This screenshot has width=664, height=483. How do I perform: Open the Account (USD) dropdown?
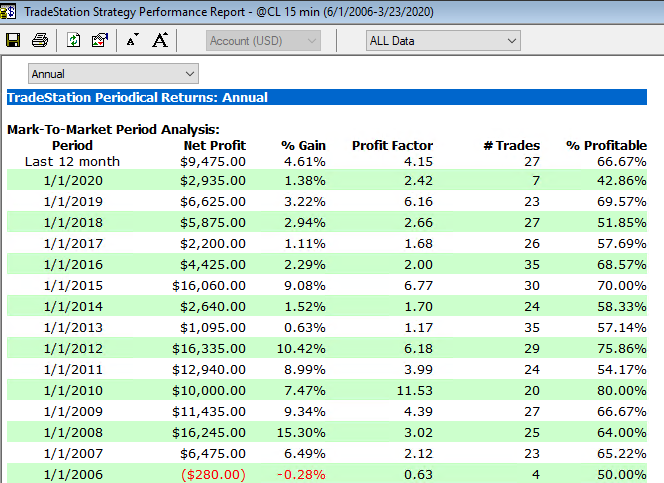(263, 41)
